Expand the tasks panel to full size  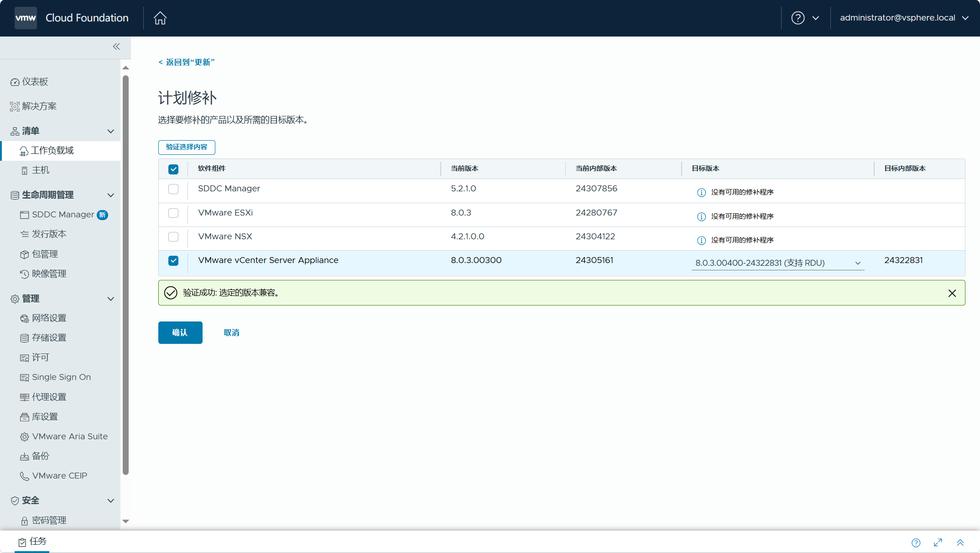coord(938,542)
